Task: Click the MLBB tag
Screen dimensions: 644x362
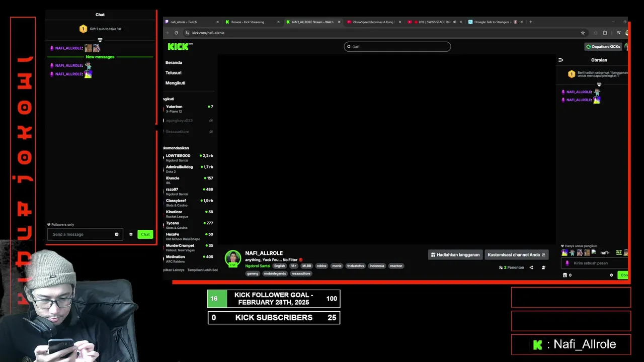Action: [x=306, y=266]
